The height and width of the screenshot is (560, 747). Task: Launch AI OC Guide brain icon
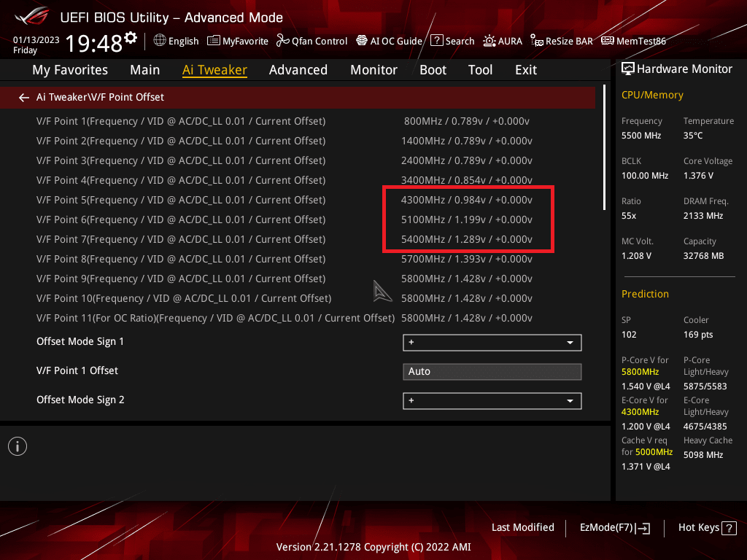(362, 41)
